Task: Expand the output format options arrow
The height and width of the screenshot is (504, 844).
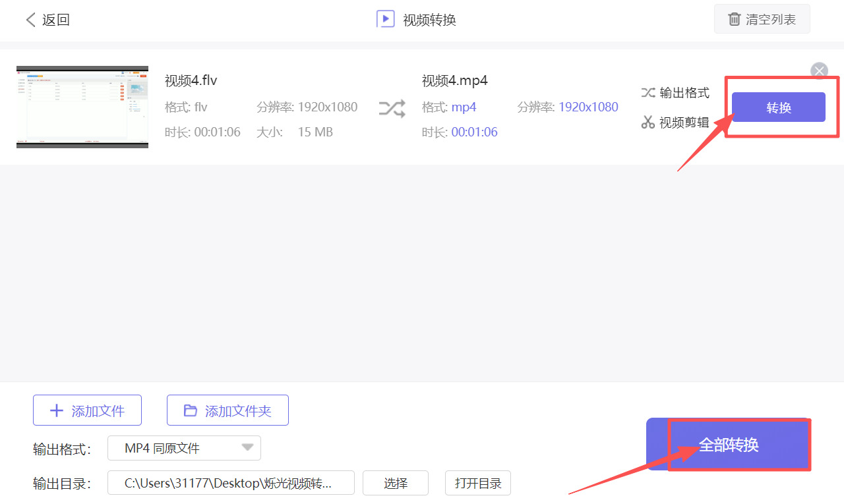Action: [248, 447]
